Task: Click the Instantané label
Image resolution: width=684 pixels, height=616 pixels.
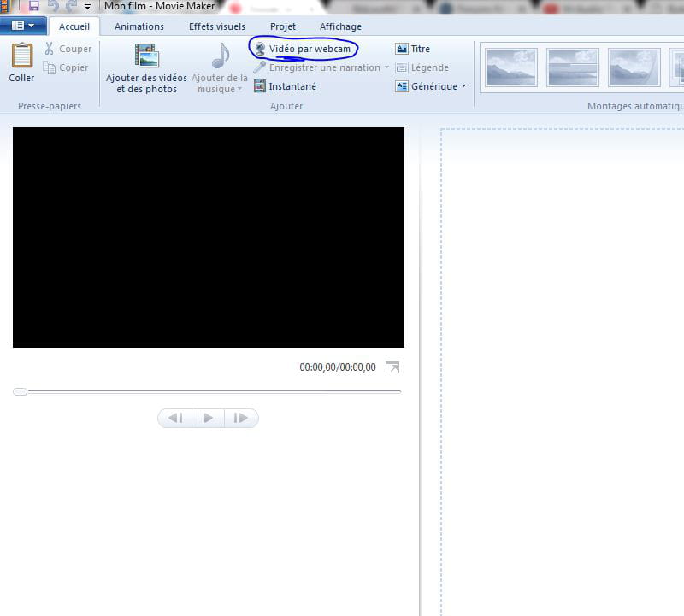Action: click(x=292, y=86)
